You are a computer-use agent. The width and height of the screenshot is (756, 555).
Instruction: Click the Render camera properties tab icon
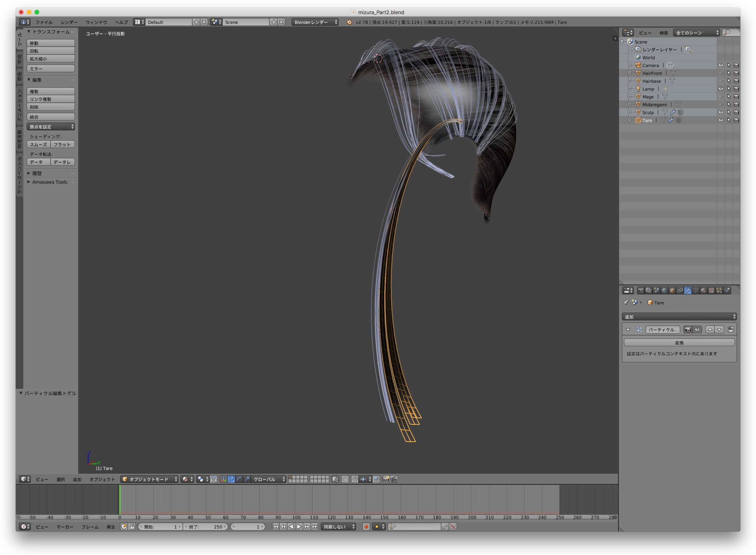coord(641,291)
